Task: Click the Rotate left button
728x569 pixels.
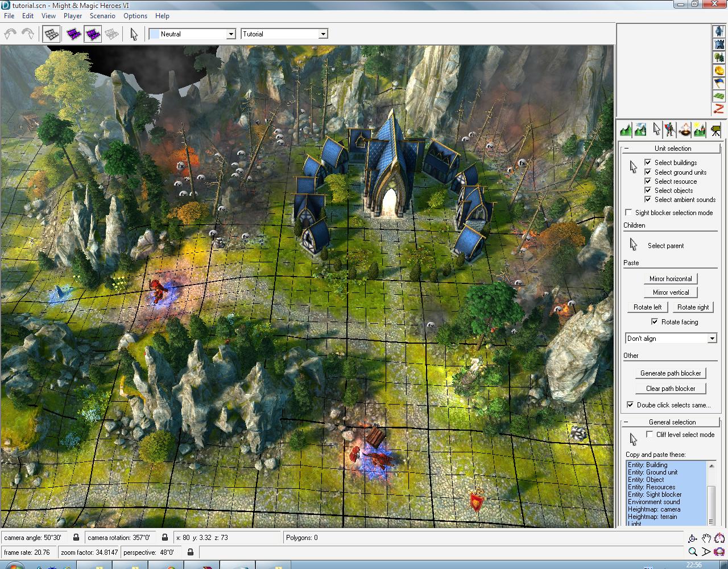Action: (648, 307)
